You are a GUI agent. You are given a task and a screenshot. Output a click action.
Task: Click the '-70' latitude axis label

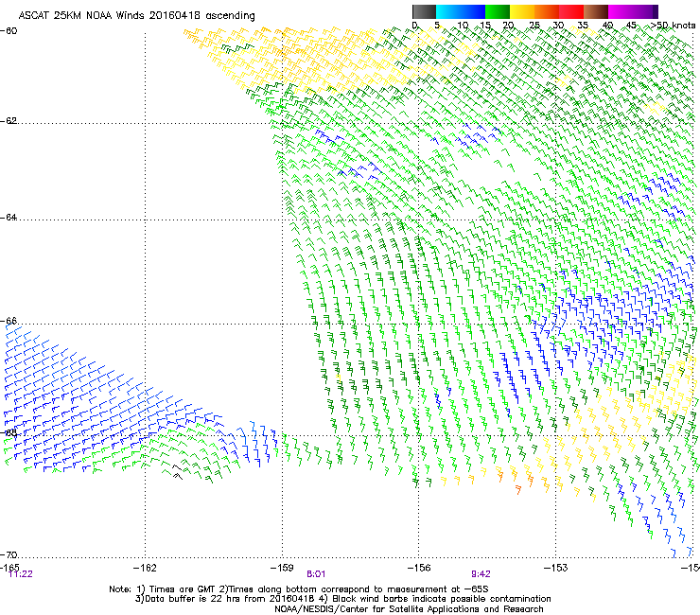(9, 554)
